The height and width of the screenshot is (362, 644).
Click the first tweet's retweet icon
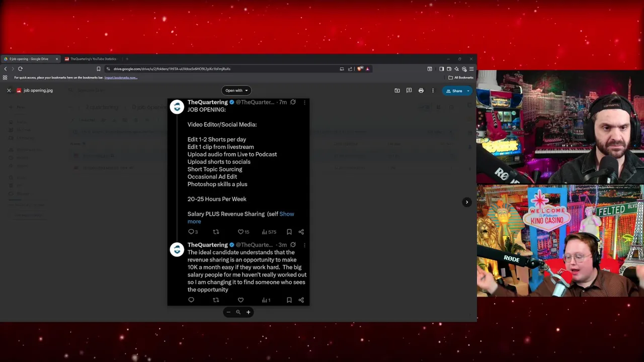(x=216, y=232)
